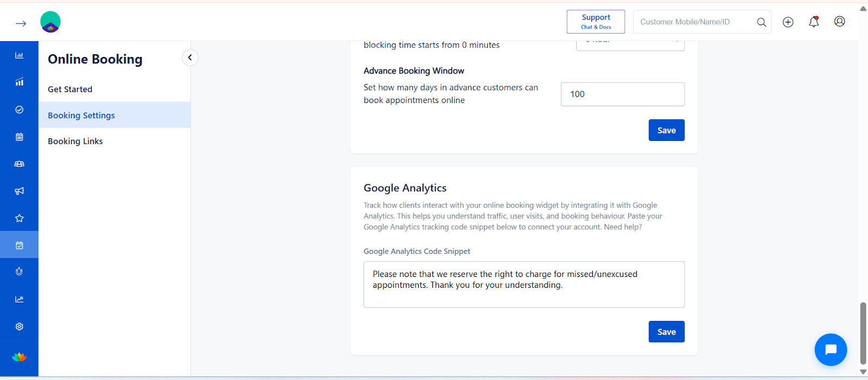Save the Google Analytics snippet
The width and height of the screenshot is (868, 380).
[x=666, y=332]
